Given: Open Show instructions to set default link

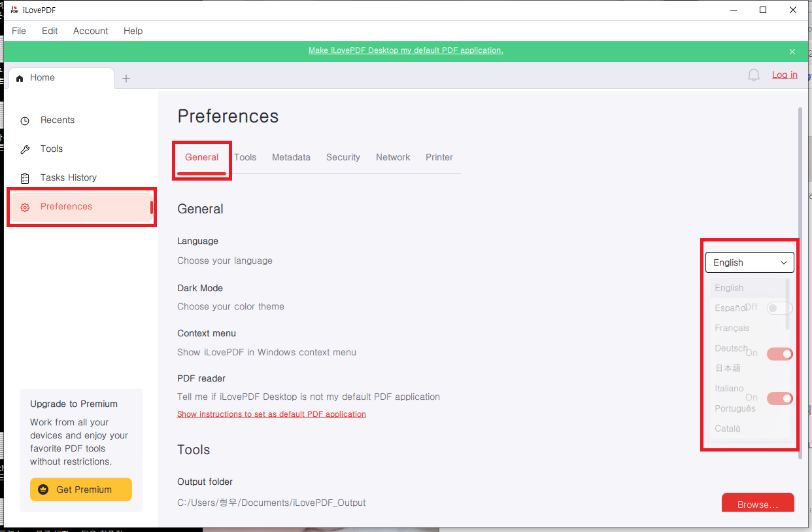Looking at the screenshot, I should (x=271, y=414).
